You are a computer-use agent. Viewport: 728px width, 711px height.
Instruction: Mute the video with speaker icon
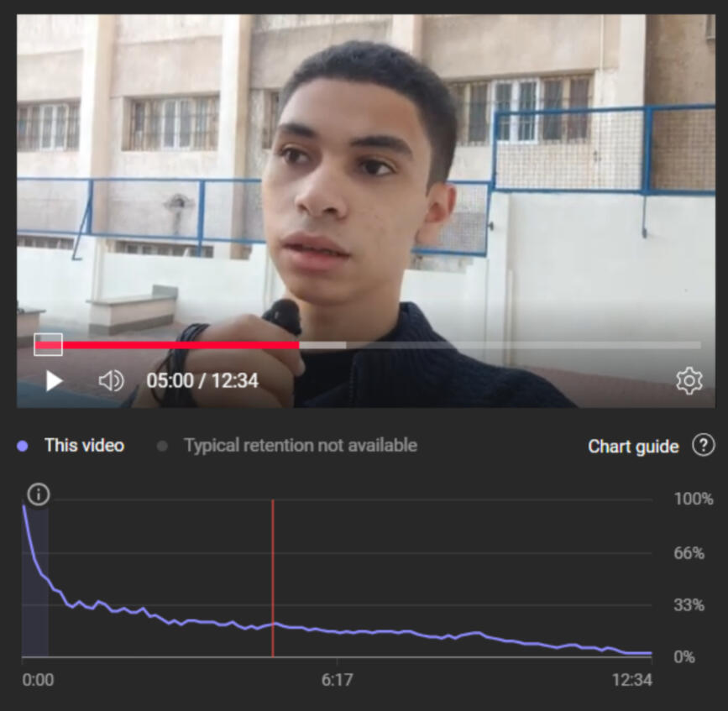[x=111, y=381]
